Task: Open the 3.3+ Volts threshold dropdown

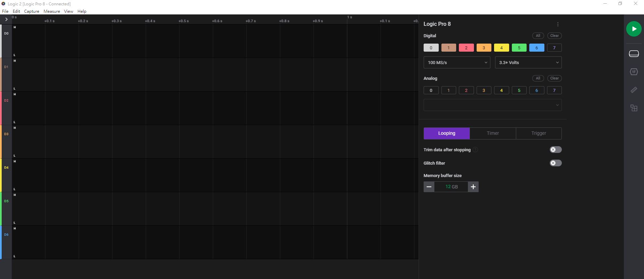Action: point(528,62)
